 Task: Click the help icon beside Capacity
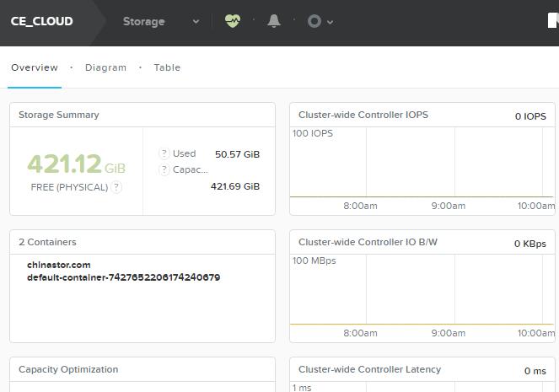click(164, 169)
